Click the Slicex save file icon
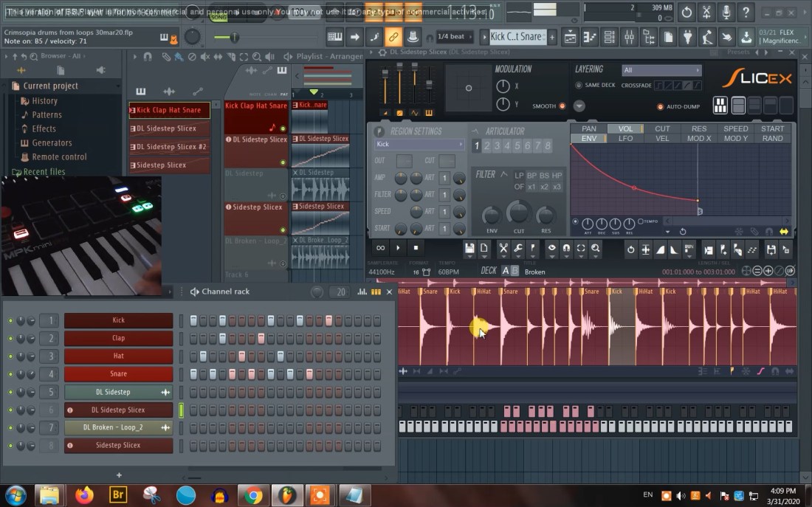This screenshot has width=812, height=507. tap(469, 249)
